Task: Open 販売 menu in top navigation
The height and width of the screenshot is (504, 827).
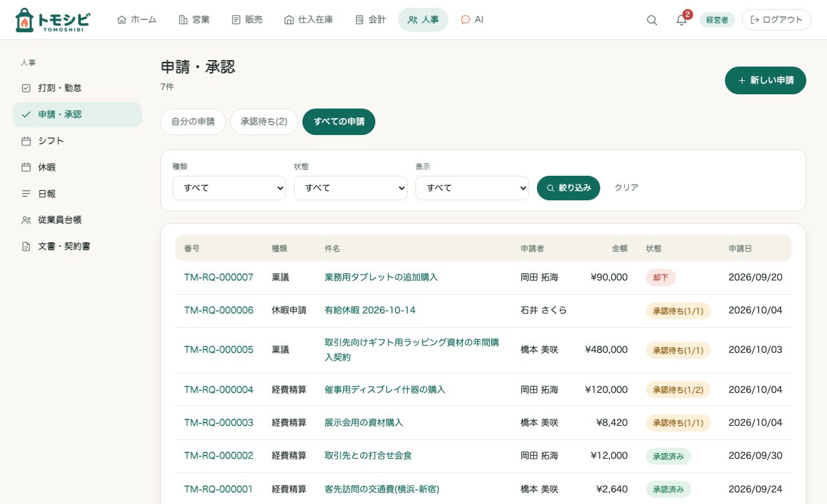Action: tap(247, 20)
